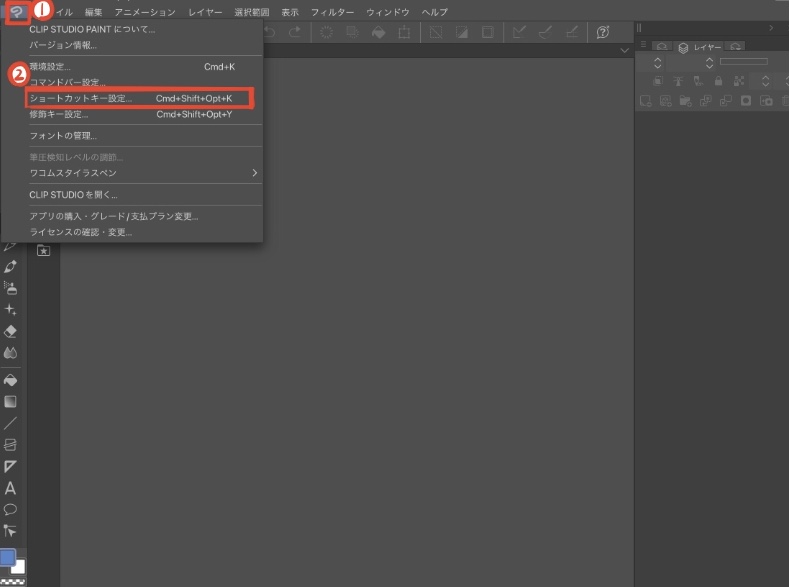This screenshot has width=789, height=587.
Task: Select the Ruler tool
Action: click(11, 466)
